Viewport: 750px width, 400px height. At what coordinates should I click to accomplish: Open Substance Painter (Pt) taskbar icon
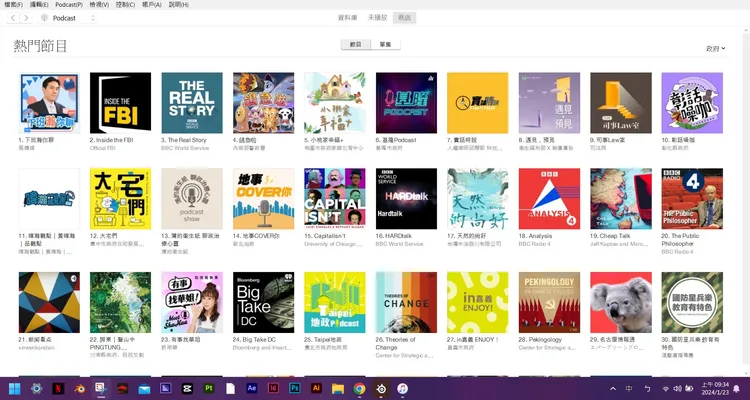pyautogui.click(x=209, y=389)
